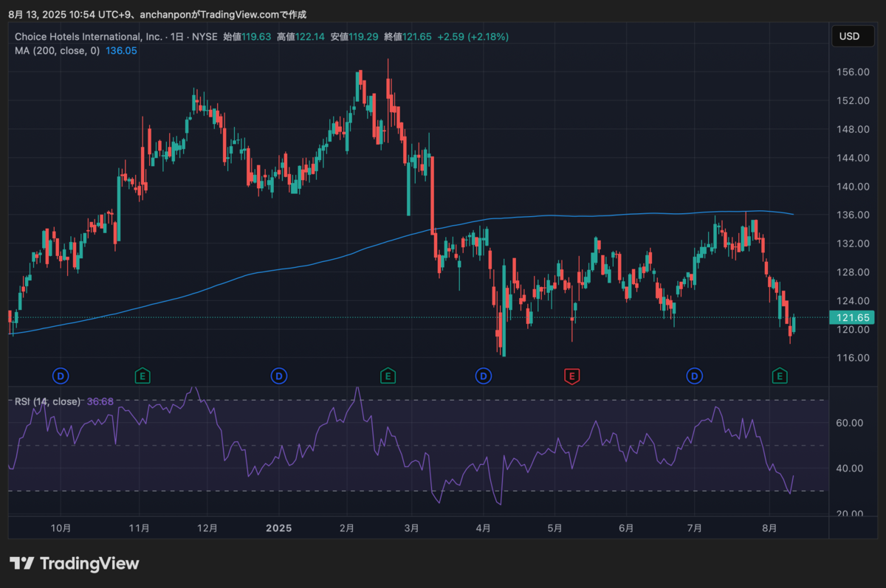Viewport: 886px width, 588px height.
Task: Click the RSI value 36.68
Action: (x=100, y=401)
